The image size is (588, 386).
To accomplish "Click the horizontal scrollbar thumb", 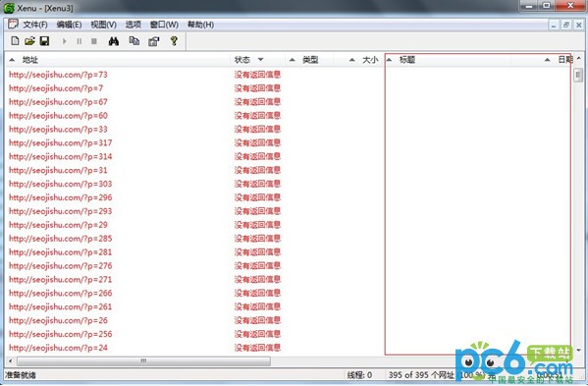I will [143, 361].
